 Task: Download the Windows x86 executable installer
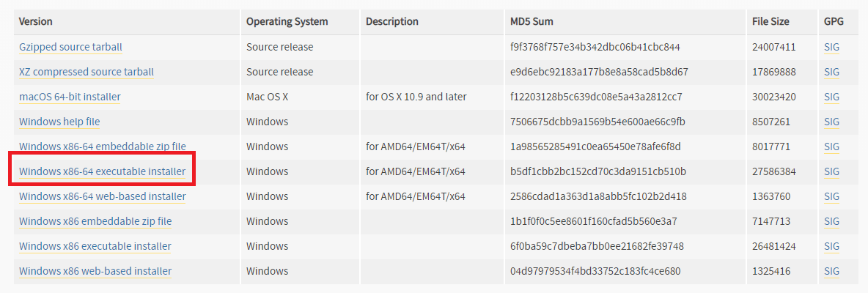click(95, 246)
